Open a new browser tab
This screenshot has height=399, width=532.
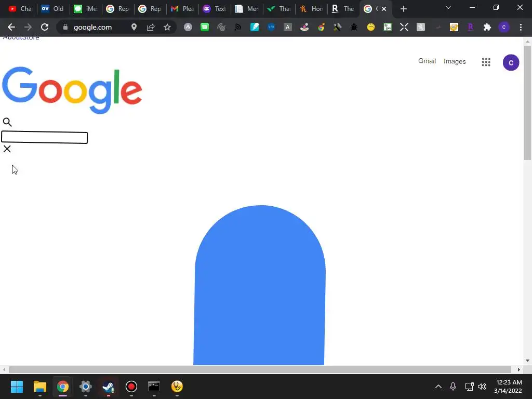tap(403, 9)
